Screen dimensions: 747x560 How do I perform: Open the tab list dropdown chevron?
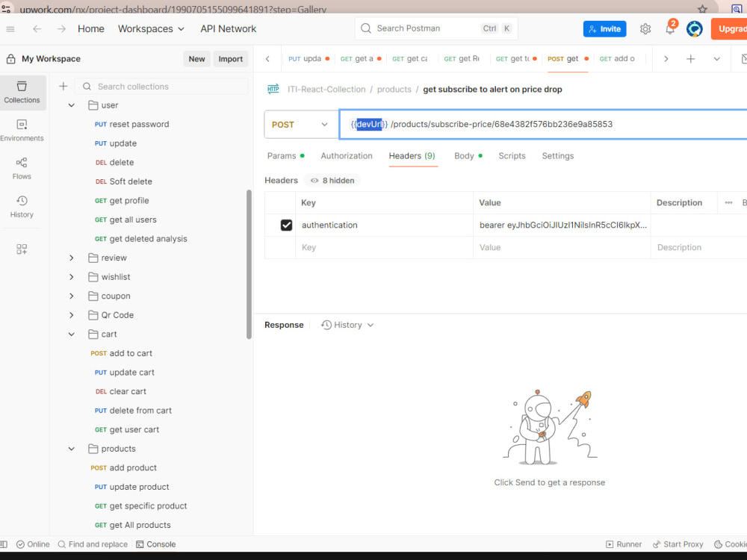pos(716,58)
